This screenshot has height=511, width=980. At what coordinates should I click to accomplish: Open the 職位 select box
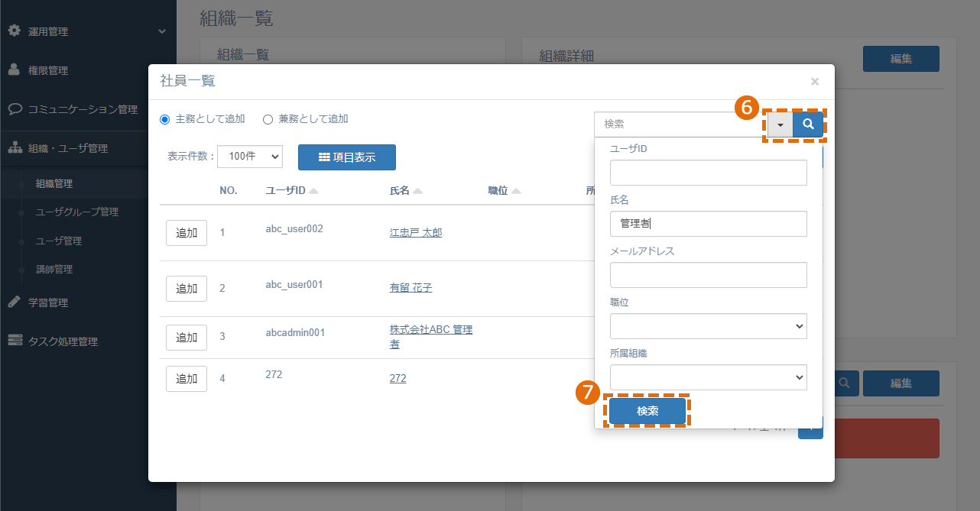point(709,326)
